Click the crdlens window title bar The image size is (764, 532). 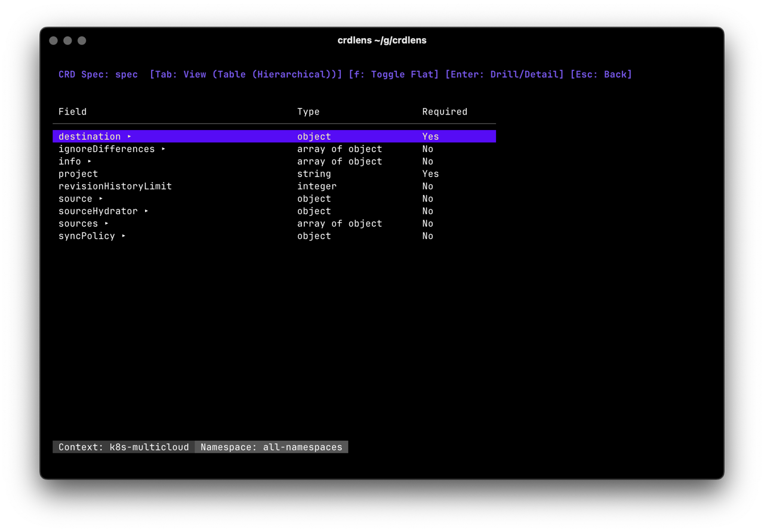382,40
